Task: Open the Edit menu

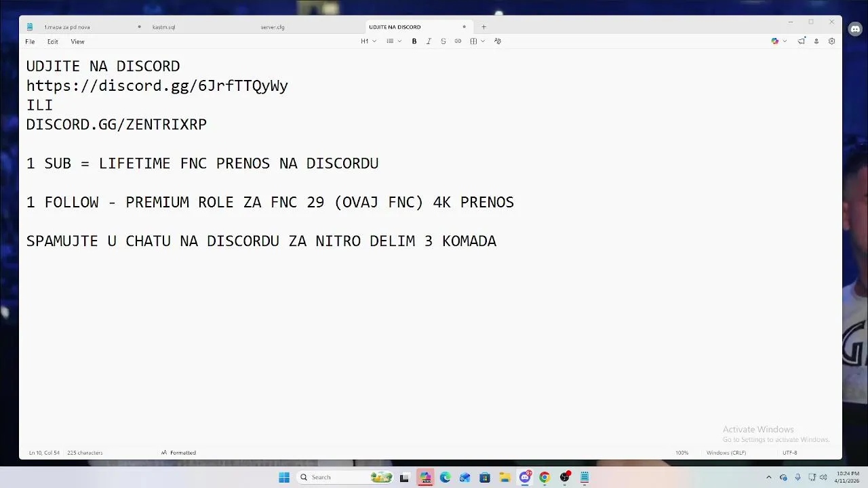Action: (52, 42)
